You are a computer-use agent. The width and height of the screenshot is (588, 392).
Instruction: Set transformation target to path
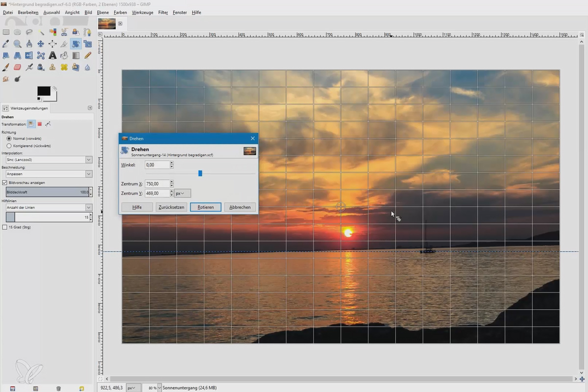pos(48,124)
